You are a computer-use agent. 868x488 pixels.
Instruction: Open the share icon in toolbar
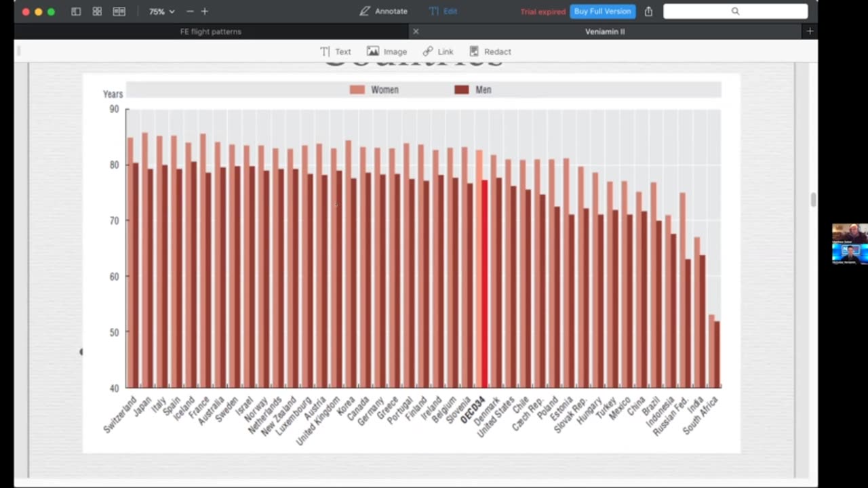[649, 12]
